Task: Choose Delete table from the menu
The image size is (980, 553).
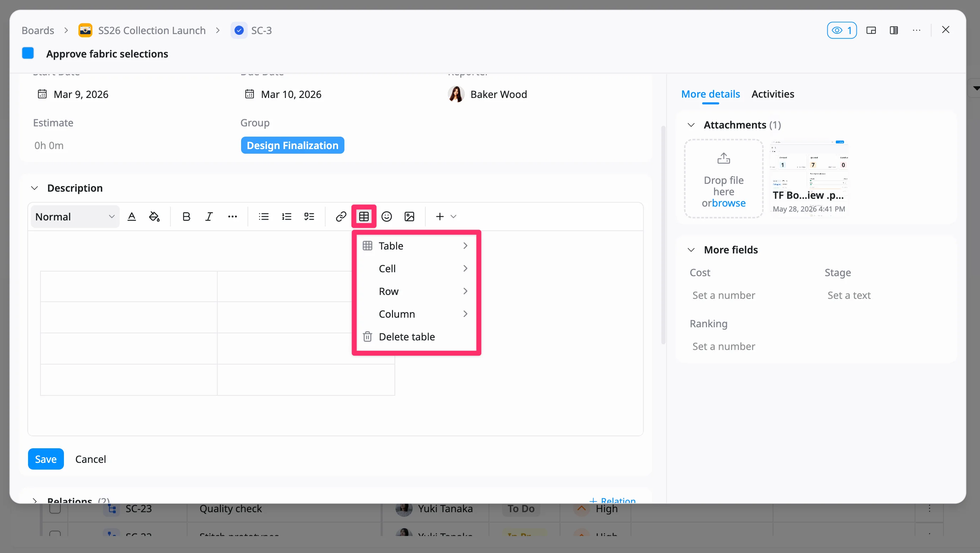Action: point(416,336)
